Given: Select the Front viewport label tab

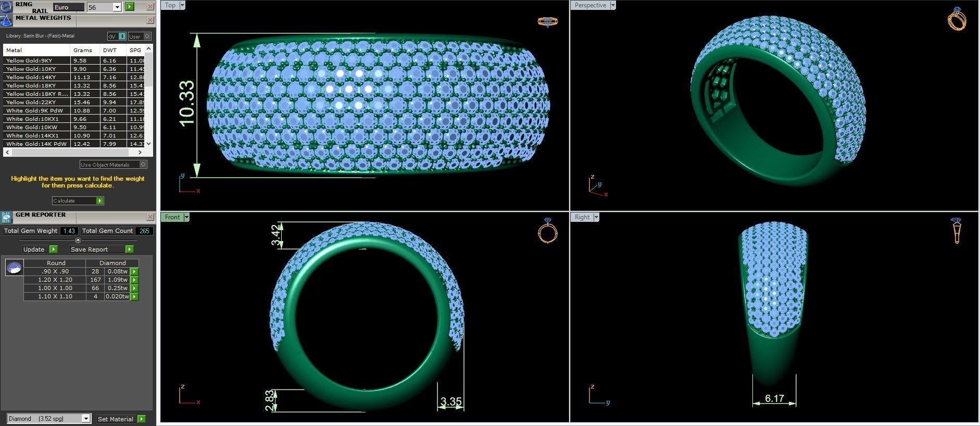Looking at the screenshot, I should pos(172,217).
